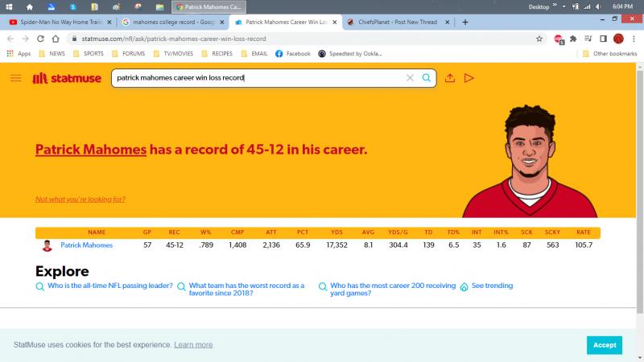Click the share upload icon
Screen dimensions: 644x362
pos(450,78)
